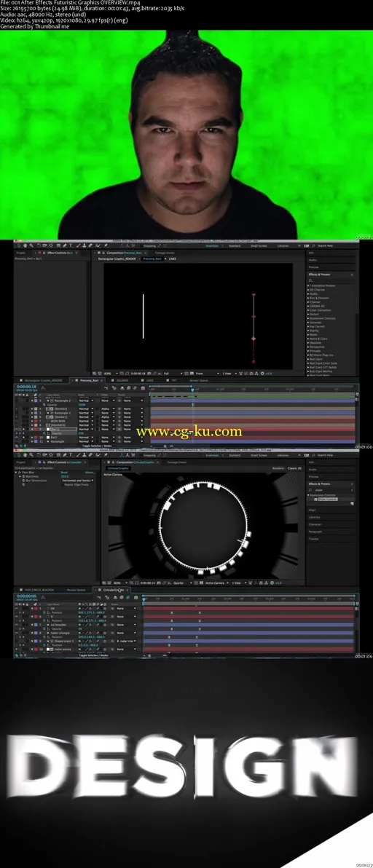Click current time indicator in upper timeline

coord(192,390)
